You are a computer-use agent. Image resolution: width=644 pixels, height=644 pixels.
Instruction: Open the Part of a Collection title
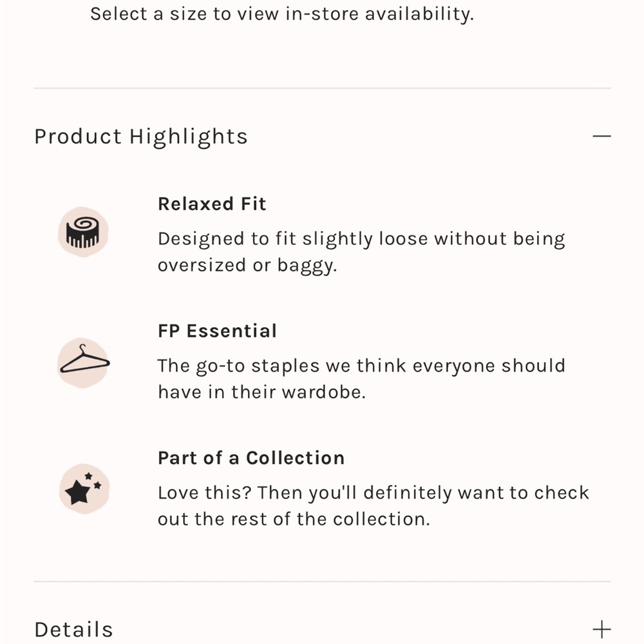(x=251, y=458)
